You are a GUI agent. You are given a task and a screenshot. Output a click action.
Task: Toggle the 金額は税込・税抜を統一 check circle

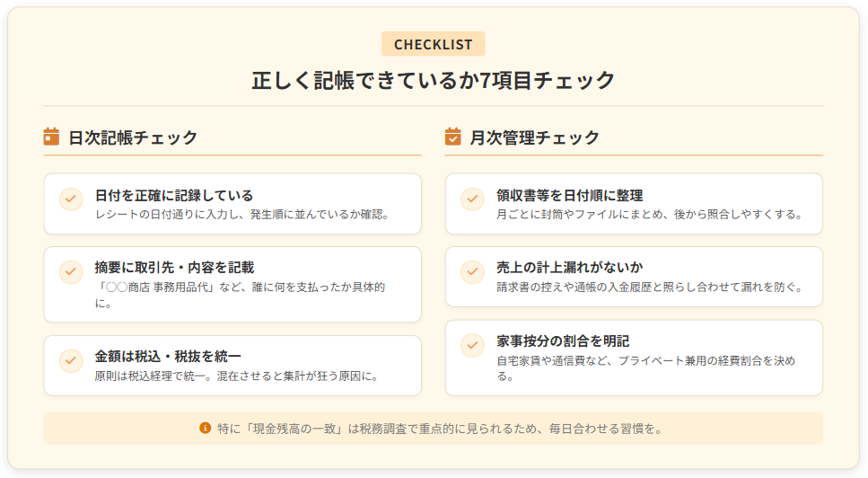click(x=71, y=361)
